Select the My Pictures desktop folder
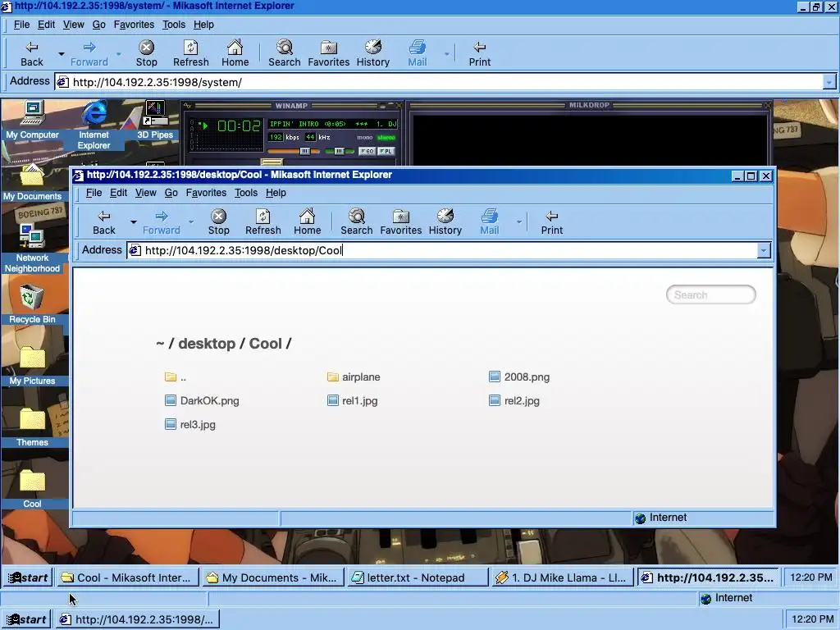The height and width of the screenshot is (630, 840). [32, 366]
